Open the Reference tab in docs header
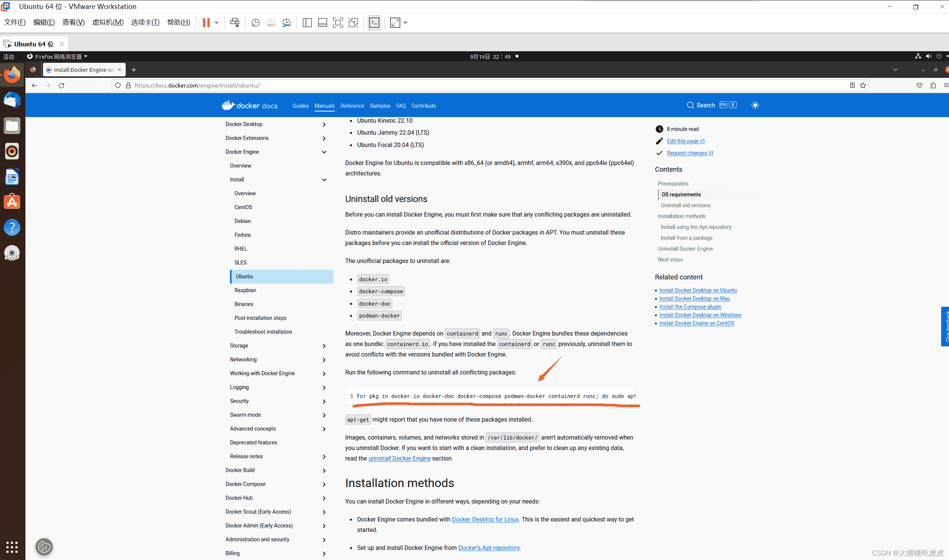 352,106
